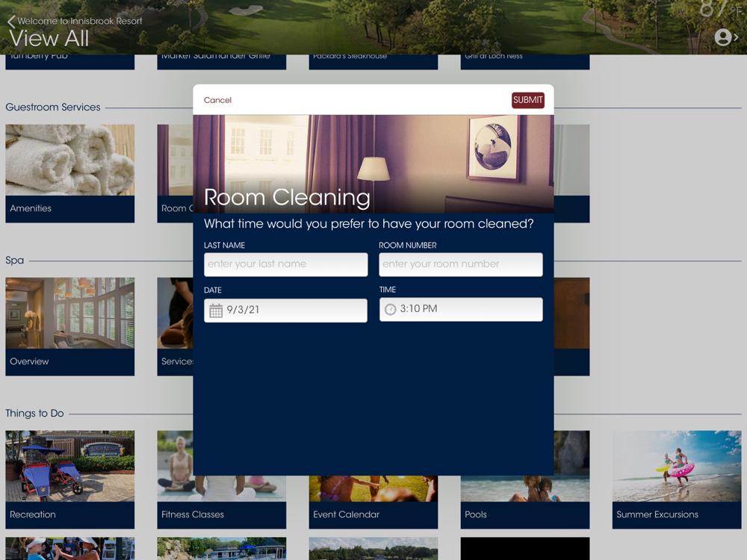Click the Spa section heading
The height and width of the screenshot is (560, 747).
pyautogui.click(x=15, y=261)
